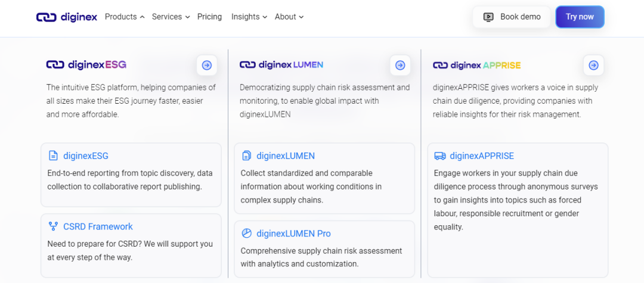The image size is (644, 283).
Task: Open the diginexESG arrow circle icon
Action: (x=206, y=65)
